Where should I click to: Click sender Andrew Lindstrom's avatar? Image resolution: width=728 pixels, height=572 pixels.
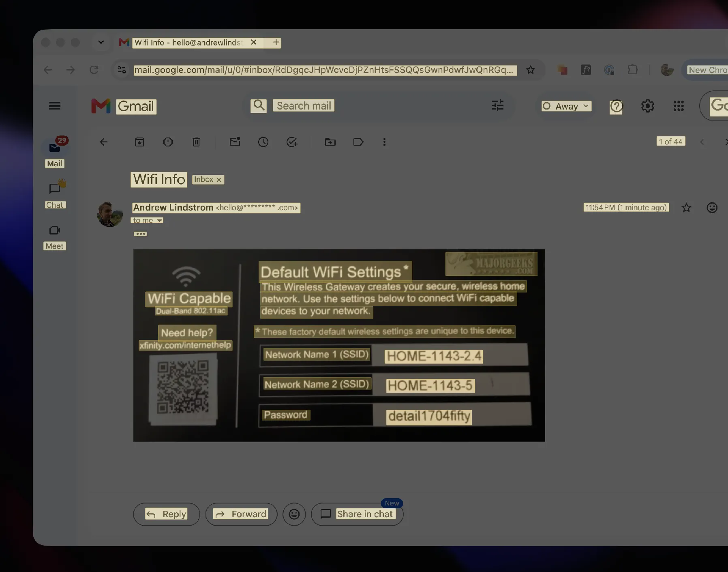point(110,215)
